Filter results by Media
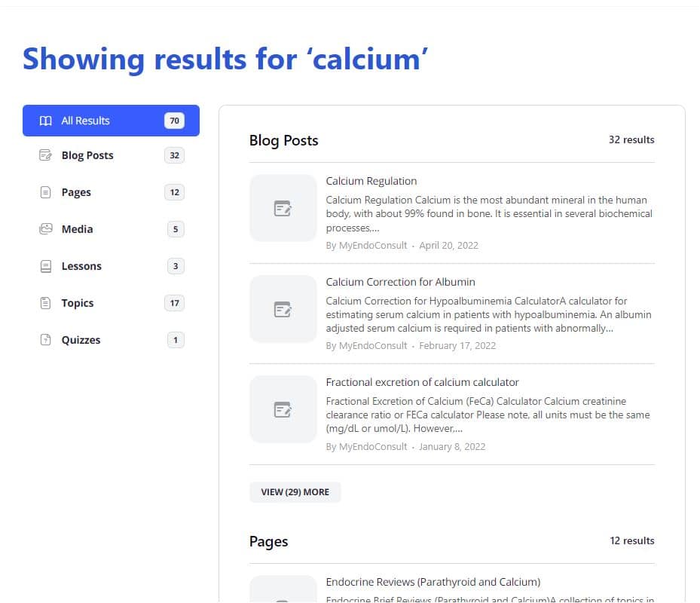Image resolution: width=700 pixels, height=603 pixels. click(77, 229)
